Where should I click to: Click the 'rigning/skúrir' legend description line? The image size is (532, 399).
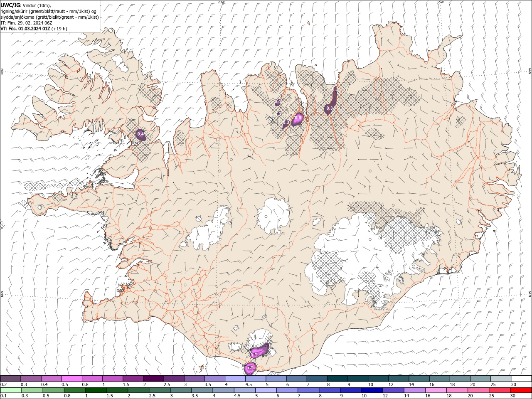[49, 11]
